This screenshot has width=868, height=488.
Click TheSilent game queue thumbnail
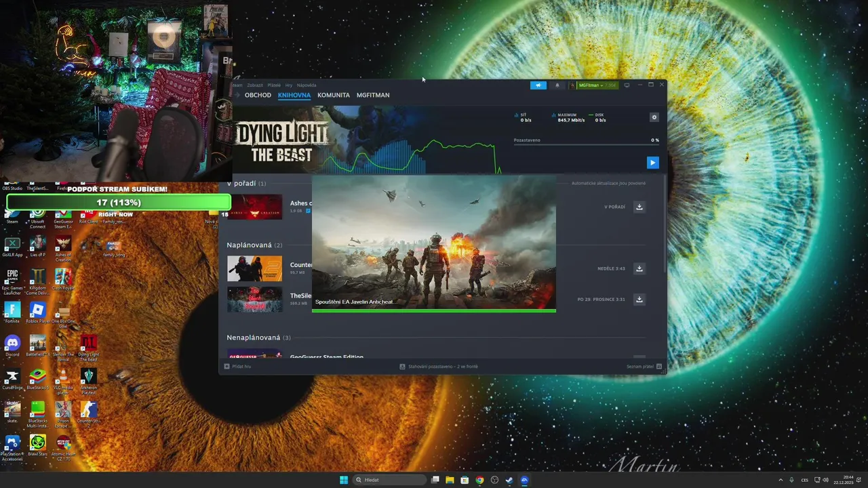point(254,300)
